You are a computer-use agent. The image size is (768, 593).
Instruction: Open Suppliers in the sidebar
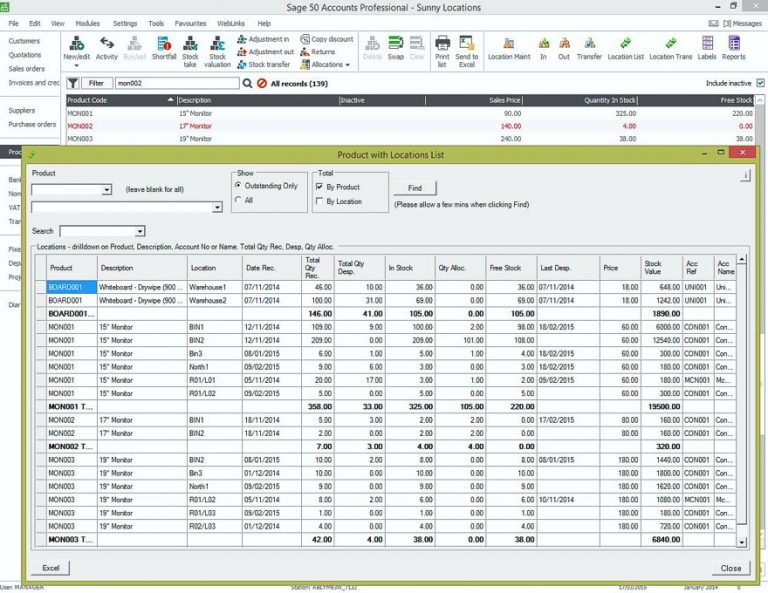tap(22, 111)
